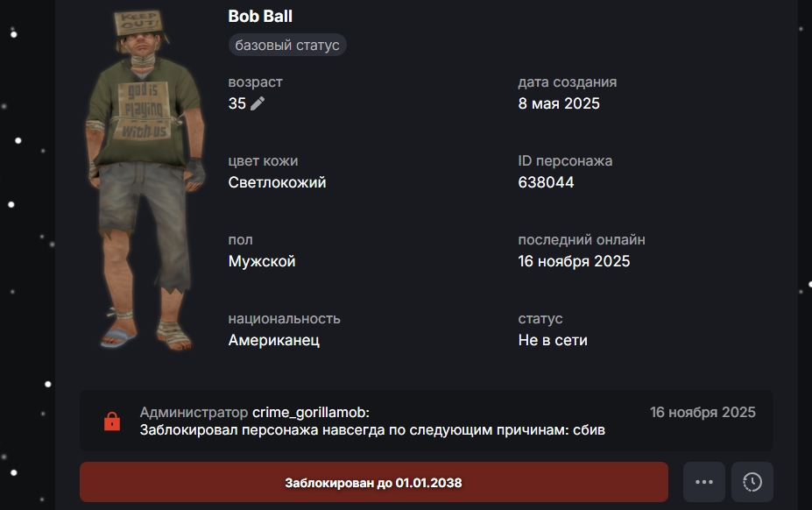This screenshot has height=510, width=812.
Task: Click the 'возраст' field label
Action: coord(255,81)
